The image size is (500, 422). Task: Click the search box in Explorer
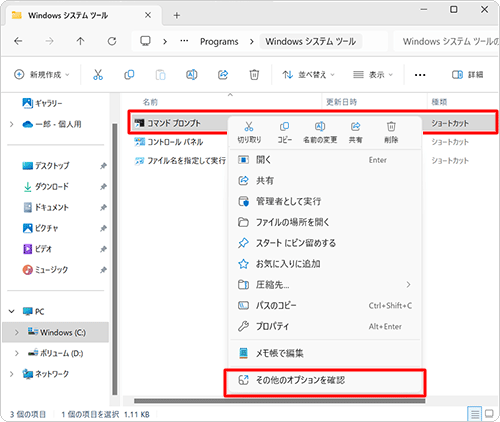[447, 41]
